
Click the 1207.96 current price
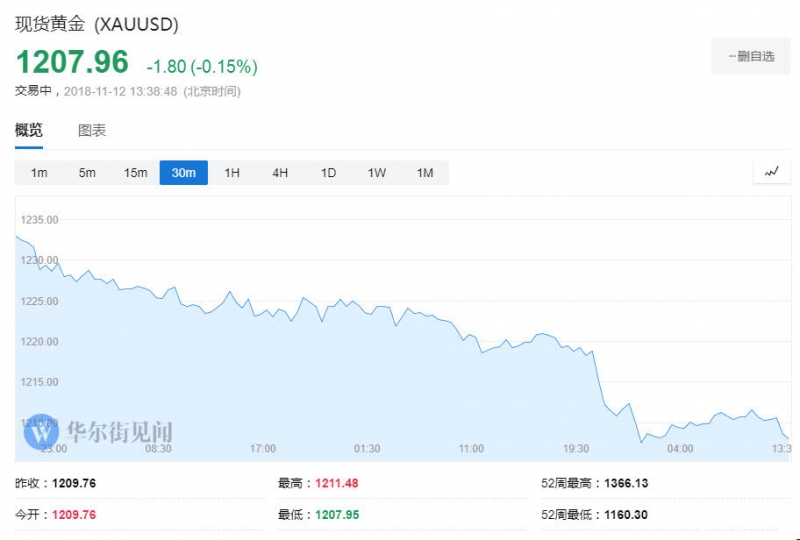pos(72,62)
